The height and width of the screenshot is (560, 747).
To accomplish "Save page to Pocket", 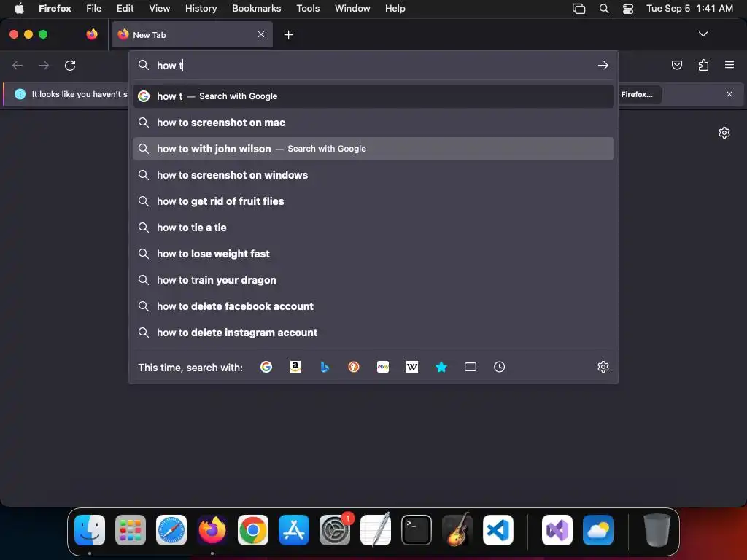I will pos(676,65).
